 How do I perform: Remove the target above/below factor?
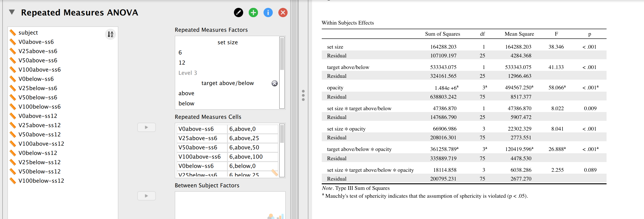pyautogui.click(x=274, y=84)
